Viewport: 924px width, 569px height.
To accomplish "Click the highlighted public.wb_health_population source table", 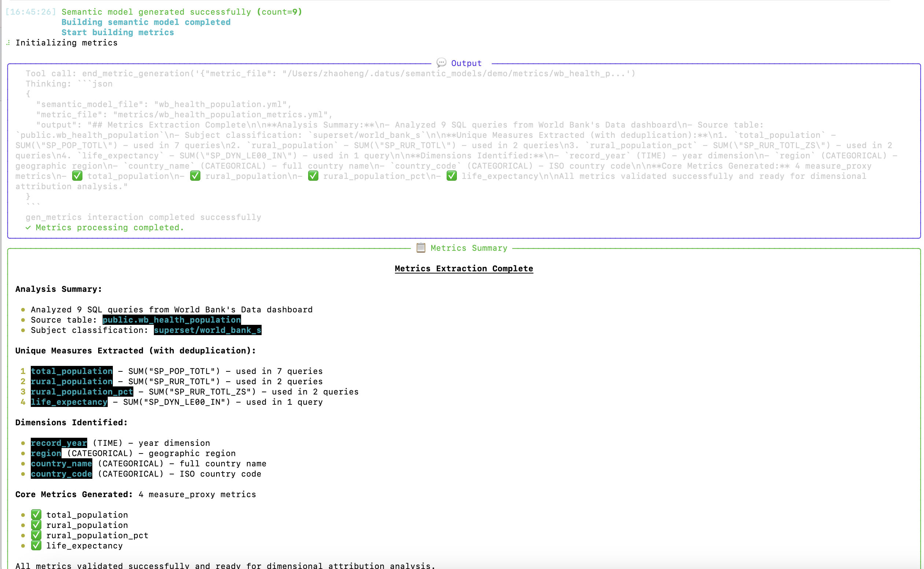I will click(171, 319).
